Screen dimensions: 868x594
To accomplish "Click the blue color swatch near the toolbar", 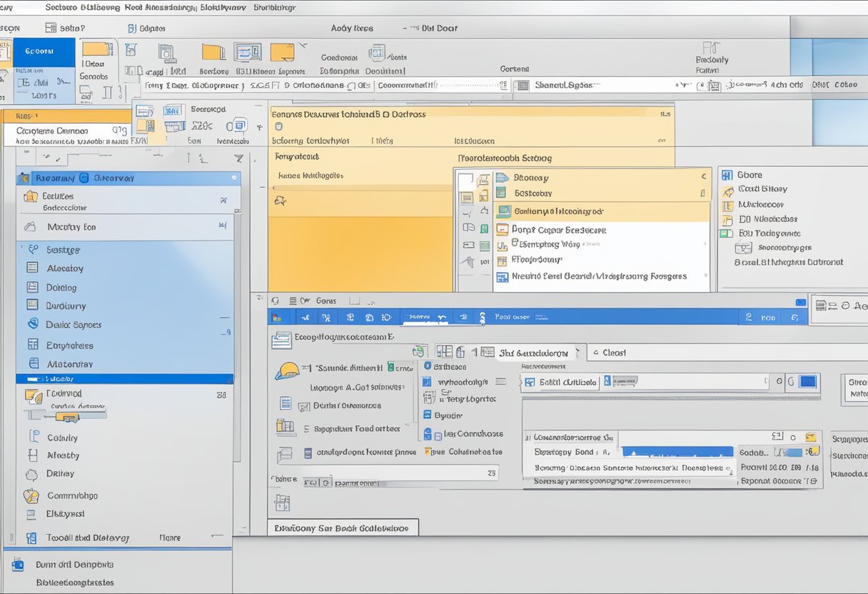I will click(807, 381).
